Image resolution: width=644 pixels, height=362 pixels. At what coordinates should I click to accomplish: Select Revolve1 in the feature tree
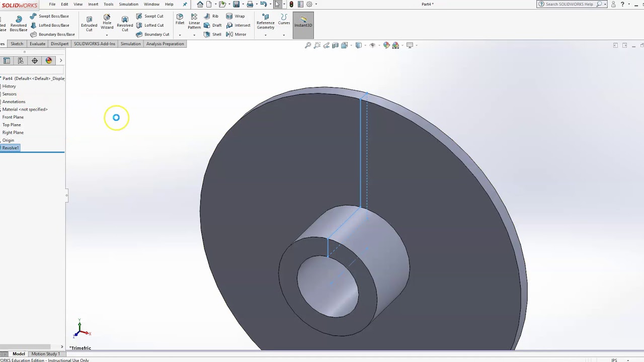(x=11, y=148)
